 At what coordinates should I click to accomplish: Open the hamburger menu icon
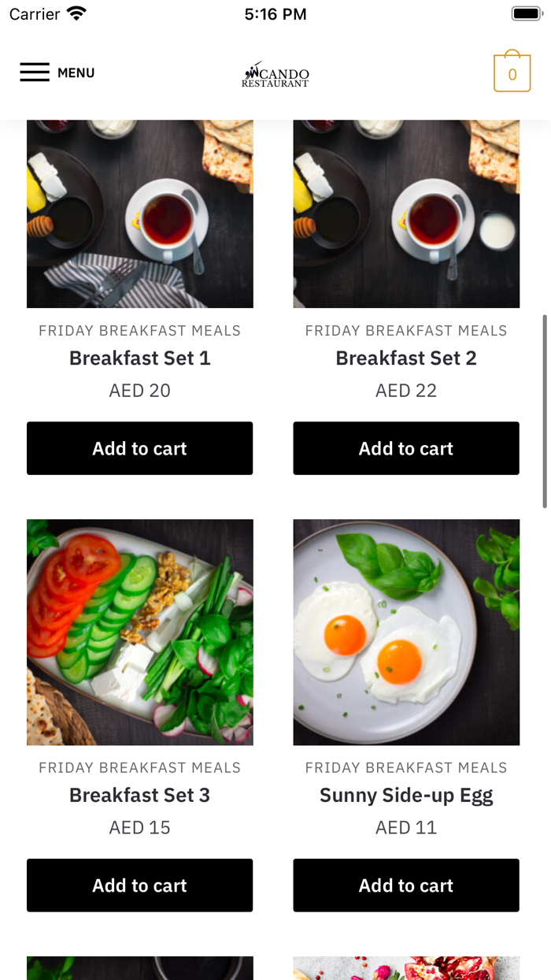(35, 72)
